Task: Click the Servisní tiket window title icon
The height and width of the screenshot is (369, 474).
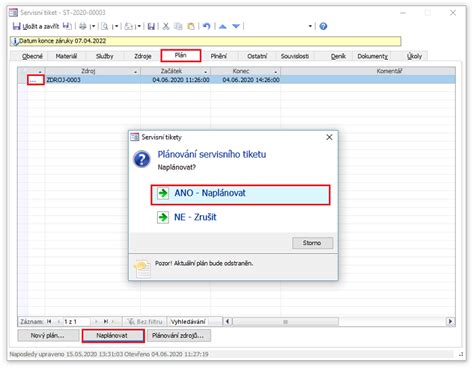Action: click(x=13, y=13)
